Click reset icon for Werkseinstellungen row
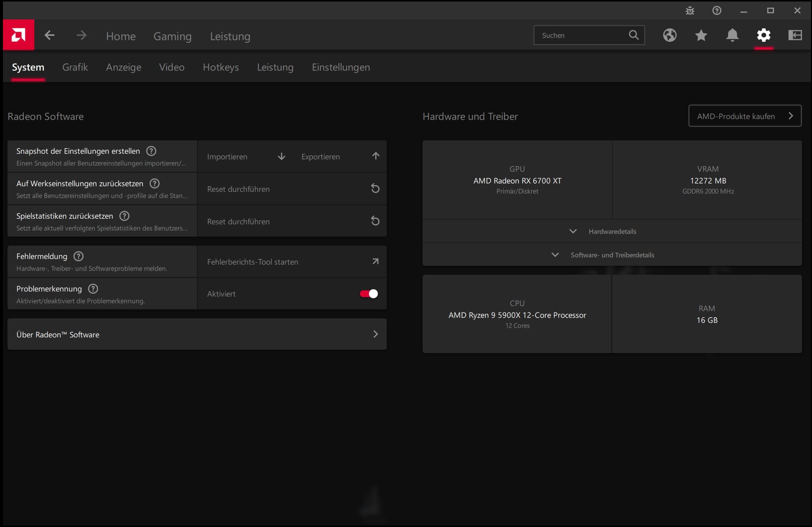Screen dimensions: 812x527 pos(375,188)
